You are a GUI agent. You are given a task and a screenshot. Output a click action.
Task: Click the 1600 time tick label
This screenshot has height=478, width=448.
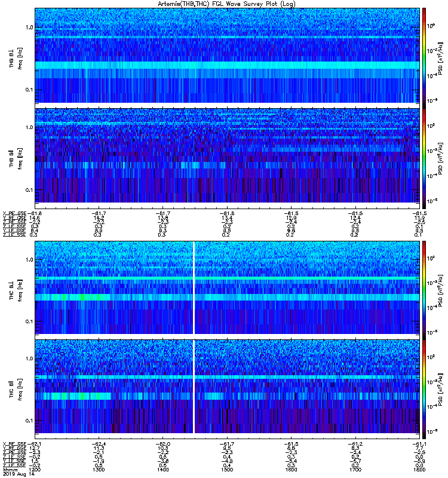pos(291,470)
